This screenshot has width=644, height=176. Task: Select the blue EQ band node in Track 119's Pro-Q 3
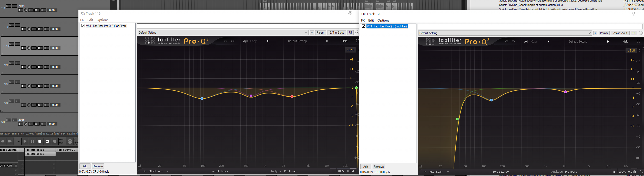(x=202, y=98)
